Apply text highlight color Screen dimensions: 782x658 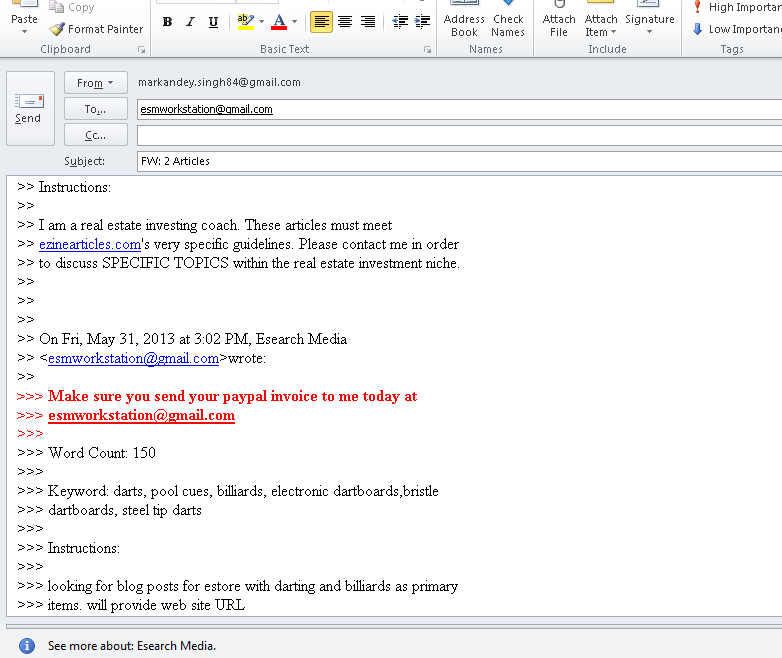click(x=245, y=22)
